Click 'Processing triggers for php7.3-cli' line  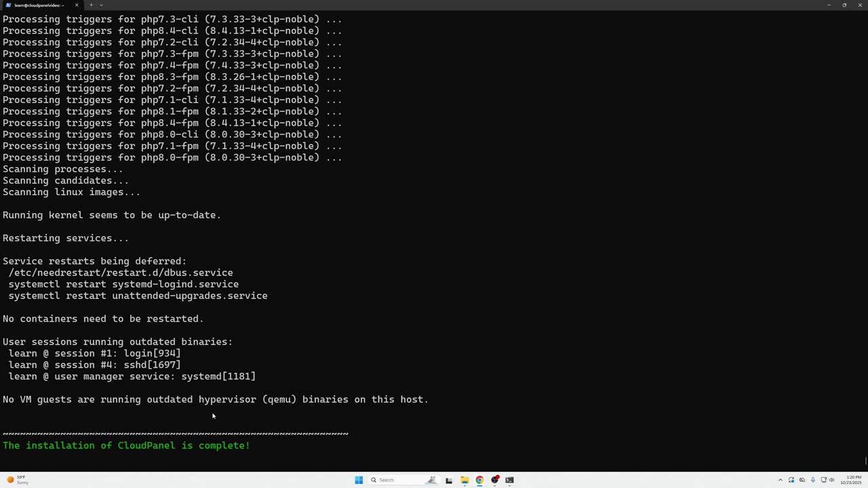coord(172,19)
